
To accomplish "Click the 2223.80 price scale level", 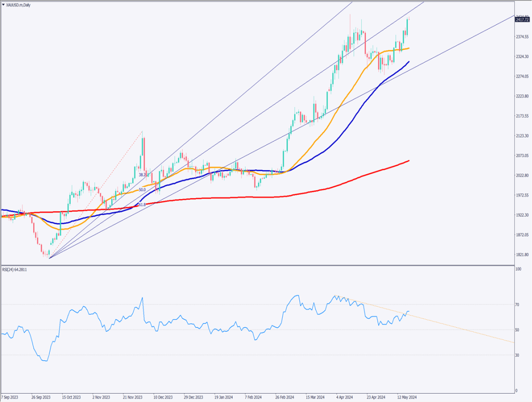I will (522, 96).
